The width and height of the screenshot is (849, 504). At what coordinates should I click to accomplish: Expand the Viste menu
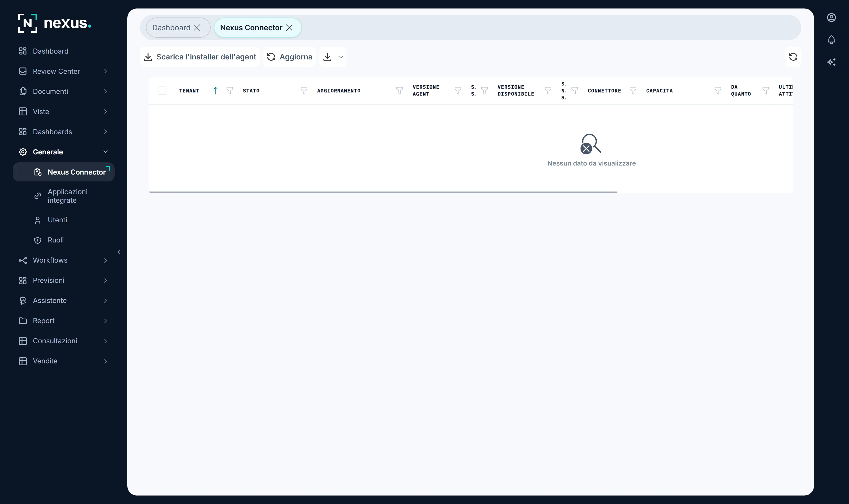[x=105, y=111]
